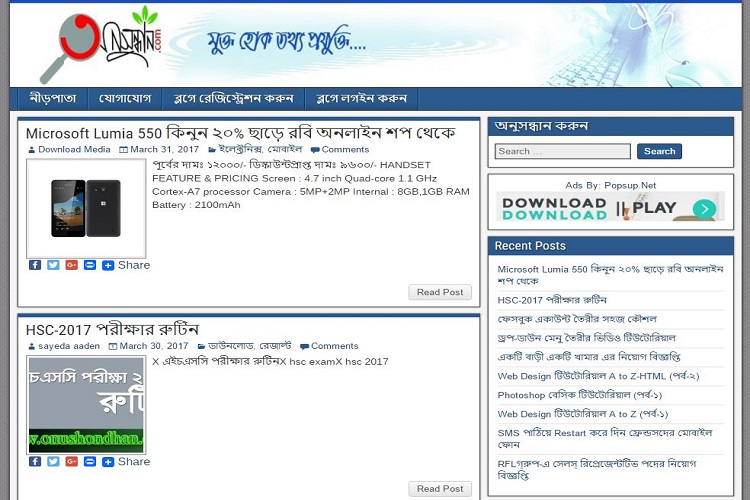This screenshot has width=750, height=500.
Task: Open the Lumia 550 phone thumbnail
Action: [86, 209]
